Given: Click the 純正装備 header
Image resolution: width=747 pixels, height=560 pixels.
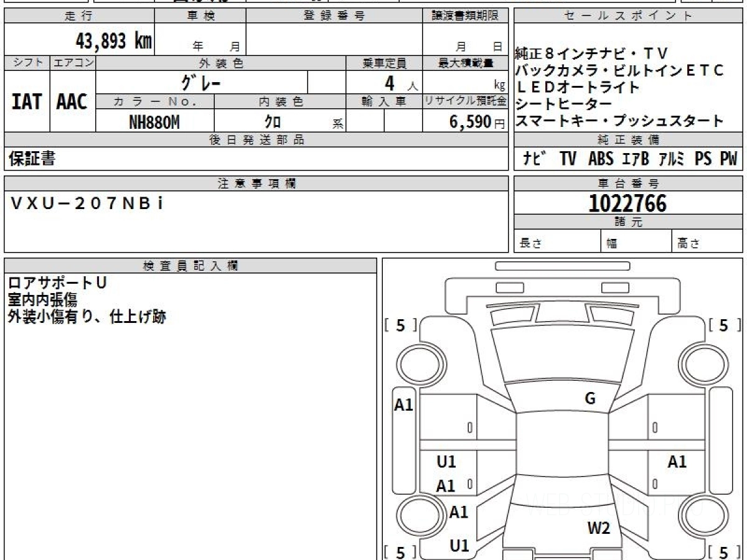Looking at the screenshot, I should click(629, 140).
